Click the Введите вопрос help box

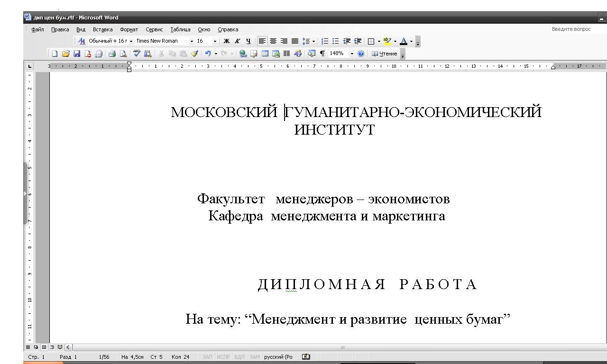(x=571, y=29)
